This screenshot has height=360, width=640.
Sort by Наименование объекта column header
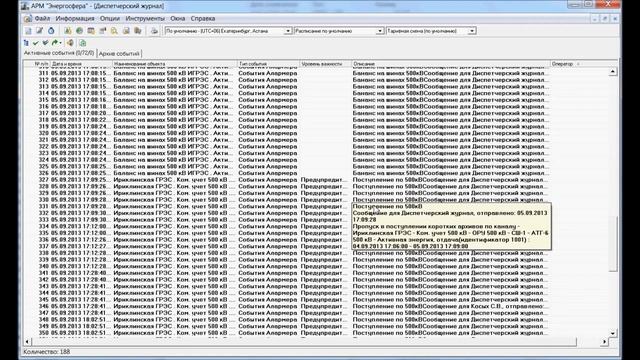point(175,64)
